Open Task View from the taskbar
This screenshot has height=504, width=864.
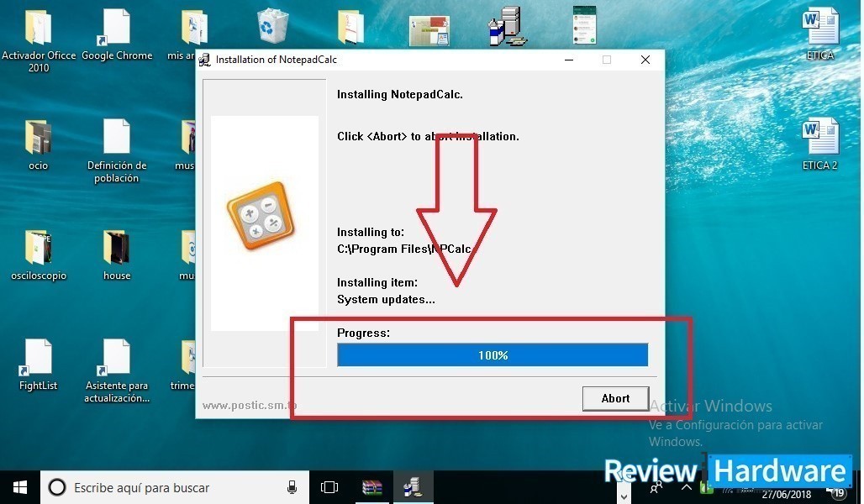329,487
